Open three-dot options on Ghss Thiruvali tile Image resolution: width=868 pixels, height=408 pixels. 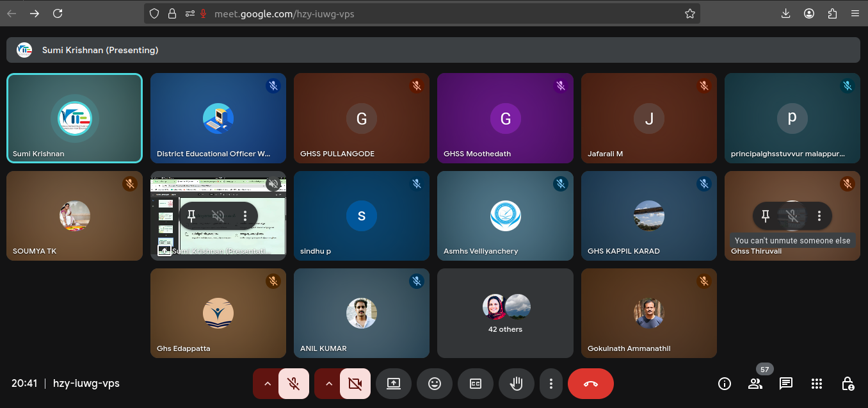pyautogui.click(x=819, y=216)
